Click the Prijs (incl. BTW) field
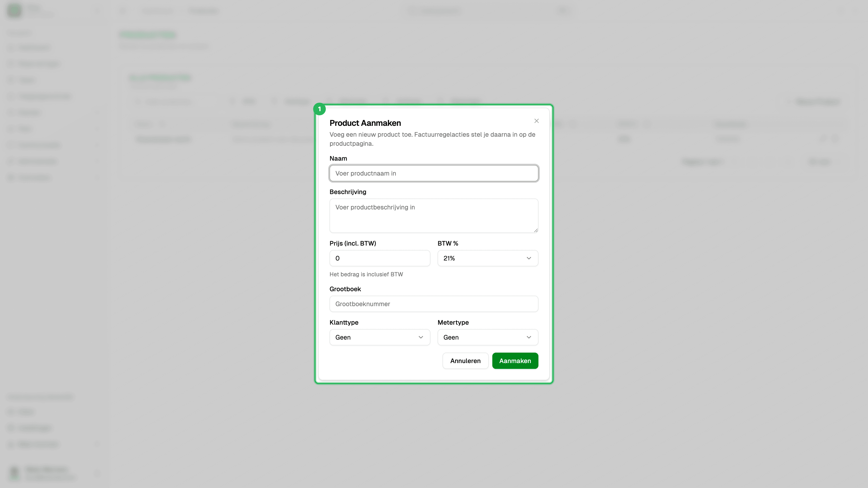Screen dimensions: 868x488 pos(380,258)
